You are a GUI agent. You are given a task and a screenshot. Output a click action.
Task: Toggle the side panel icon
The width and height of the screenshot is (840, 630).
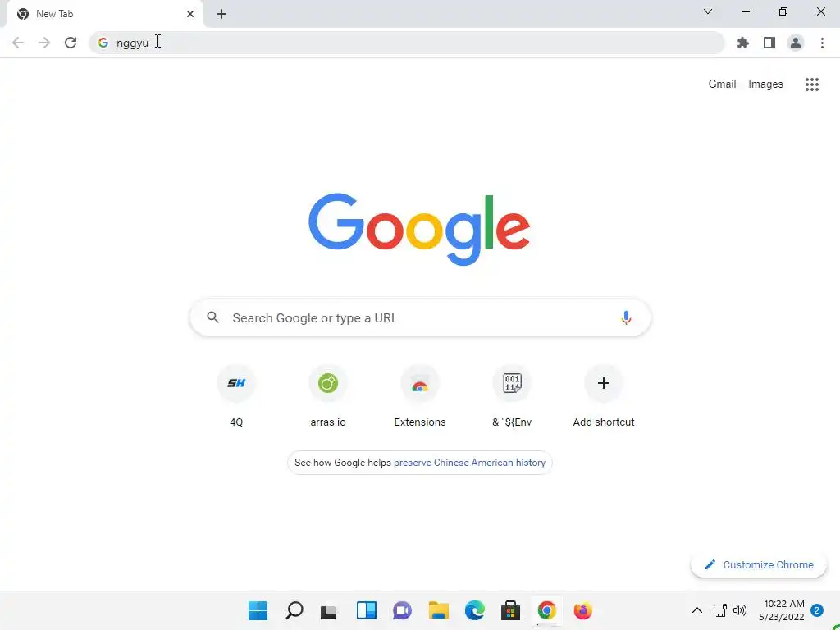[769, 43]
